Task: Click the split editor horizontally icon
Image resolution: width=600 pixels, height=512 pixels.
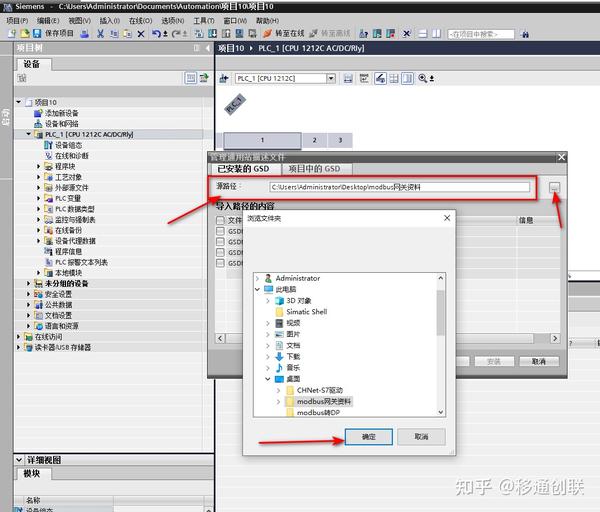Action: [423, 34]
